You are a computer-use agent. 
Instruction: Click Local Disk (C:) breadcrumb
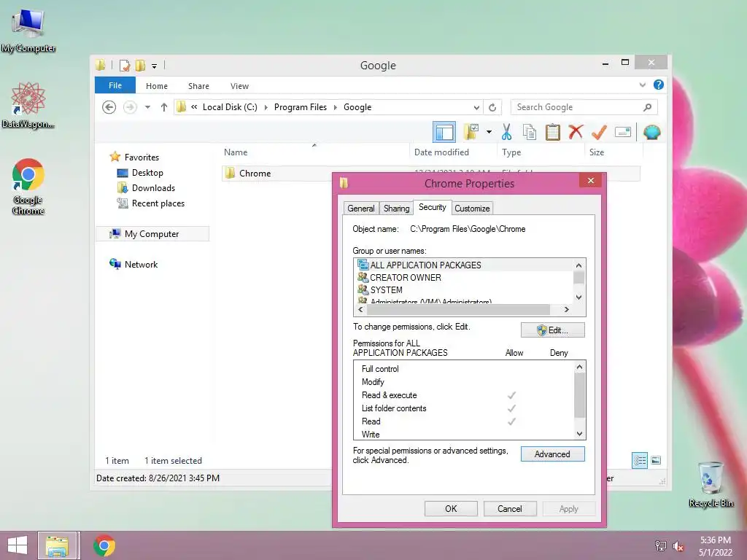coord(230,107)
